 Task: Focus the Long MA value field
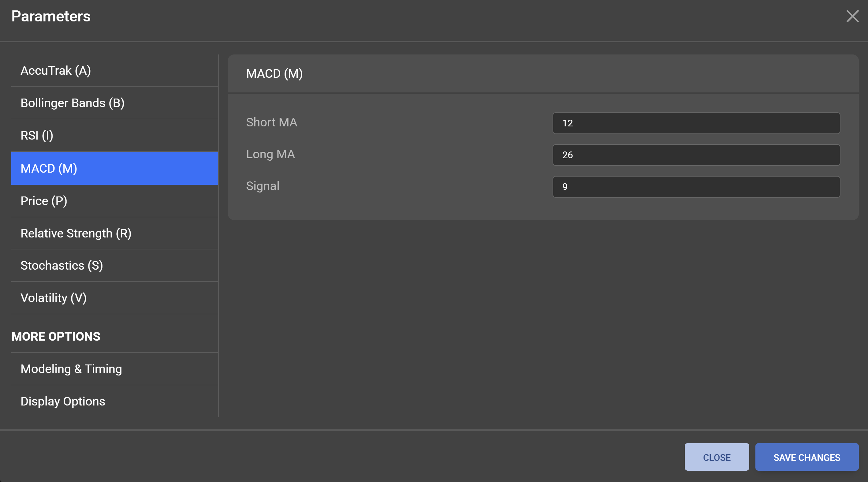[696, 155]
